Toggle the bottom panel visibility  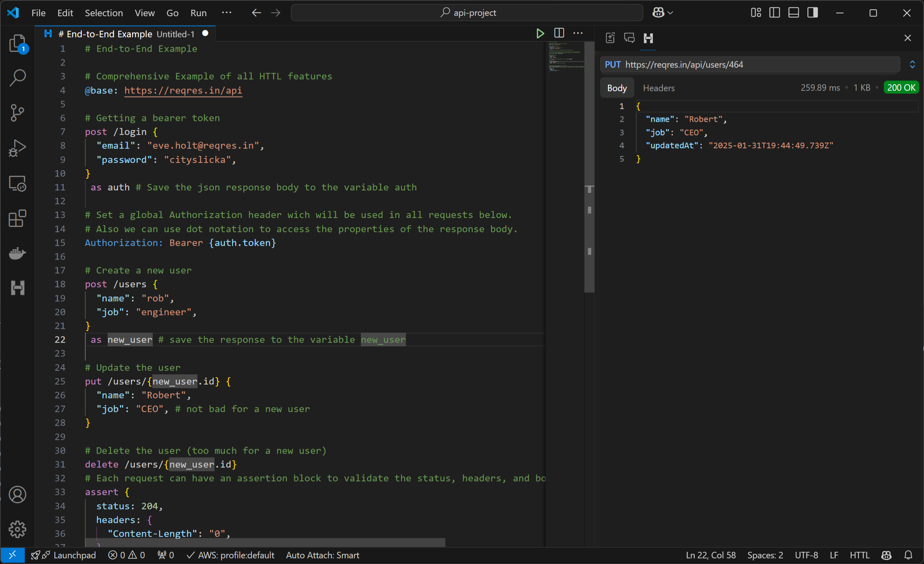pyautogui.click(x=794, y=13)
